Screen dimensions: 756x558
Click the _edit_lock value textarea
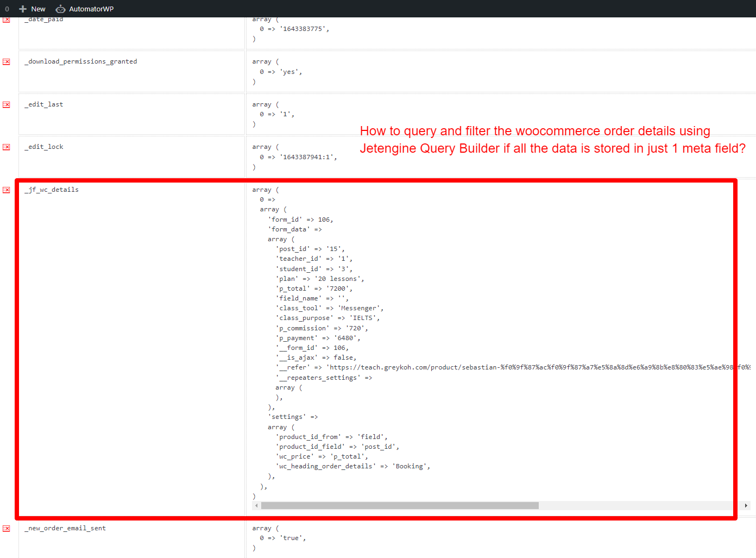click(x=380, y=158)
